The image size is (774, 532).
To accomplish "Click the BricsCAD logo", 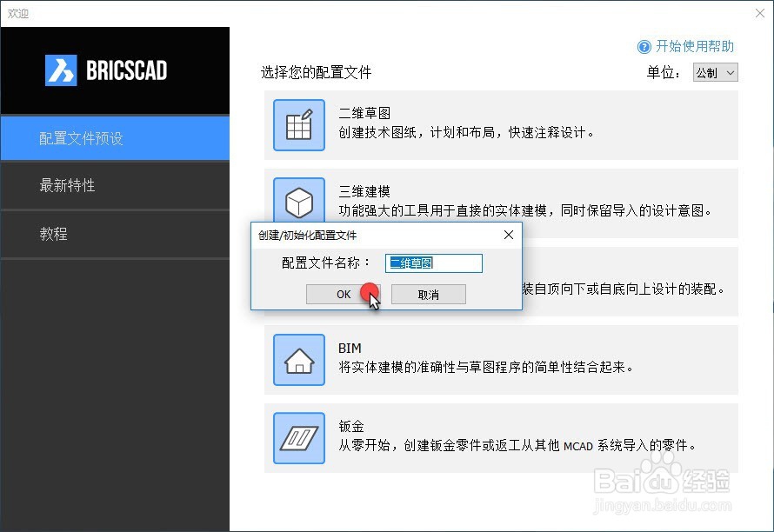I will coord(105,70).
